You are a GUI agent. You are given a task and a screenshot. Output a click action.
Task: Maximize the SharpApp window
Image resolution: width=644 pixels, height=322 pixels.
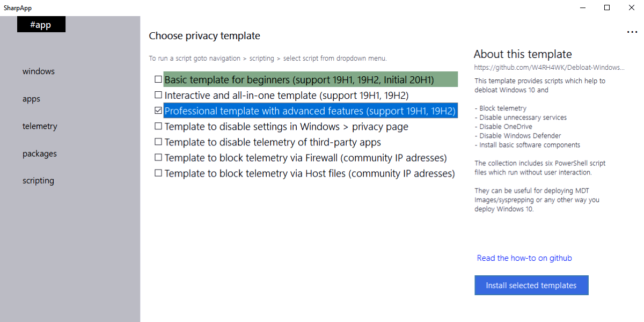pos(607,8)
